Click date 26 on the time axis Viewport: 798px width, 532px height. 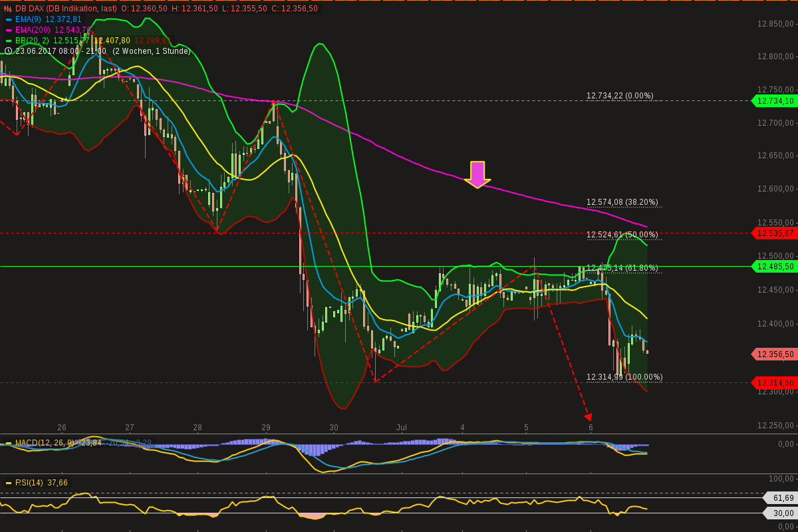point(62,428)
